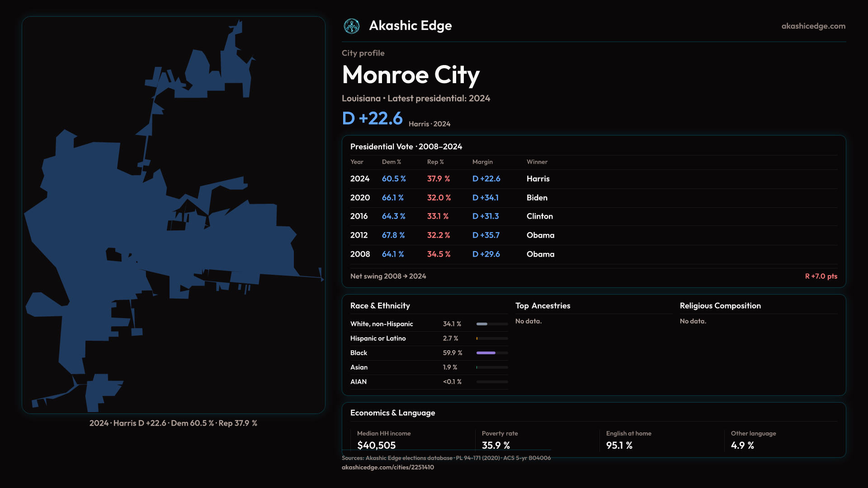The height and width of the screenshot is (488, 868).
Task: Click the Monroe City title heading
Action: (x=410, y=75)
